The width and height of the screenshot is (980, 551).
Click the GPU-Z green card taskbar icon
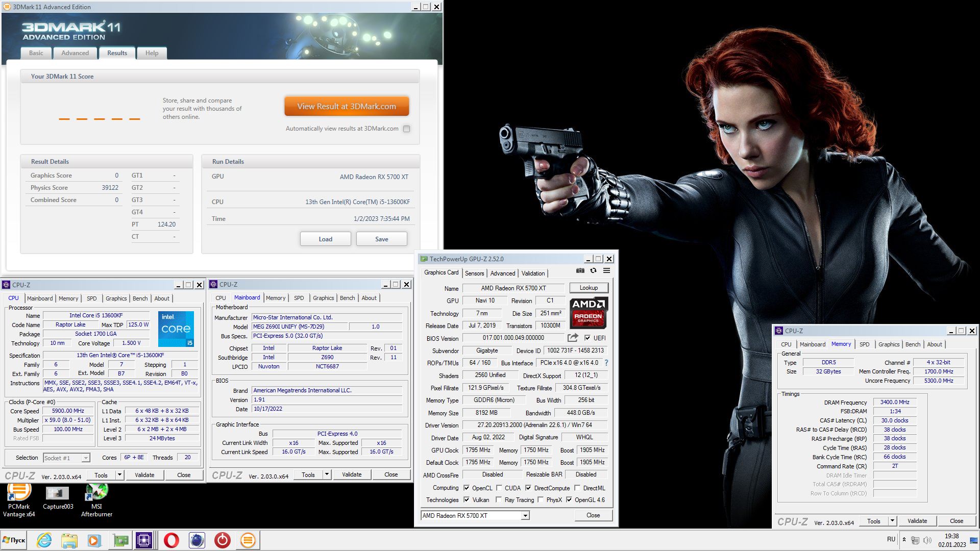click(120, 540)
